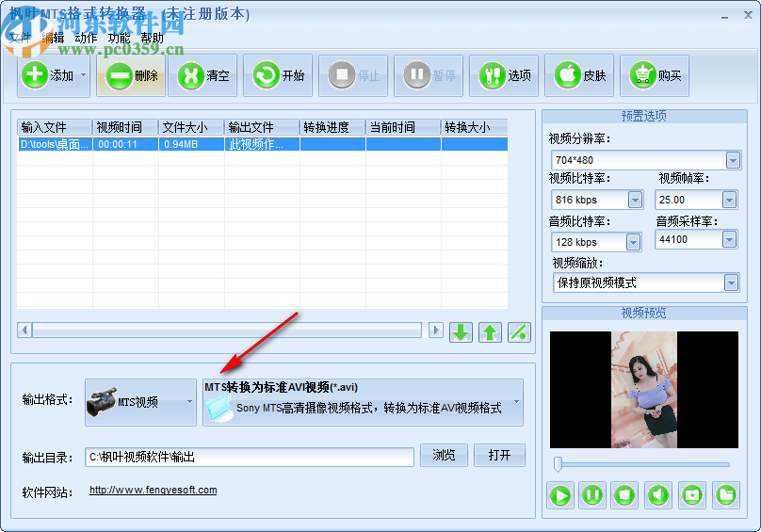The width and height of the screenshot is (761, 532).
Task: Click the 视频时间 column header
Action: point(125,127)
